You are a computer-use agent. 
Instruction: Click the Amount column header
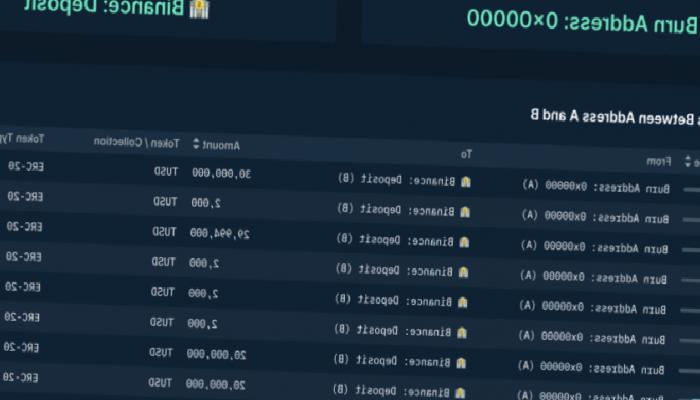[x=221, y=145]
